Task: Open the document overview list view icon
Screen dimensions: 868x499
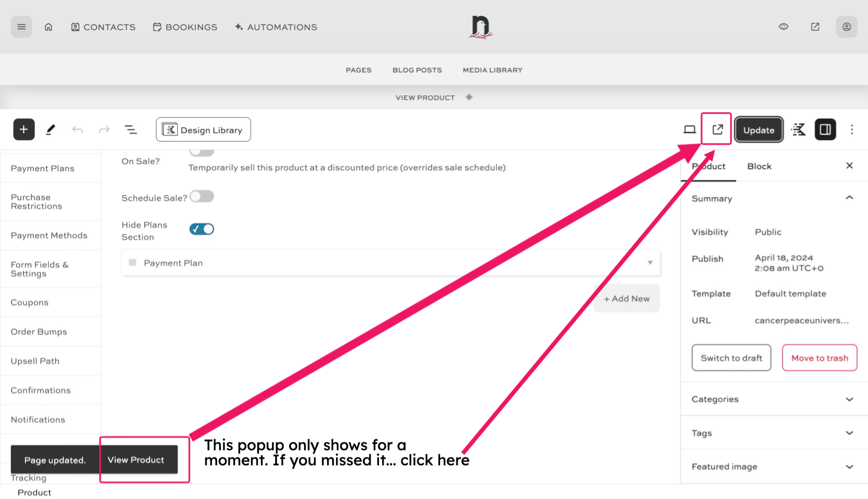Action: 131,129
